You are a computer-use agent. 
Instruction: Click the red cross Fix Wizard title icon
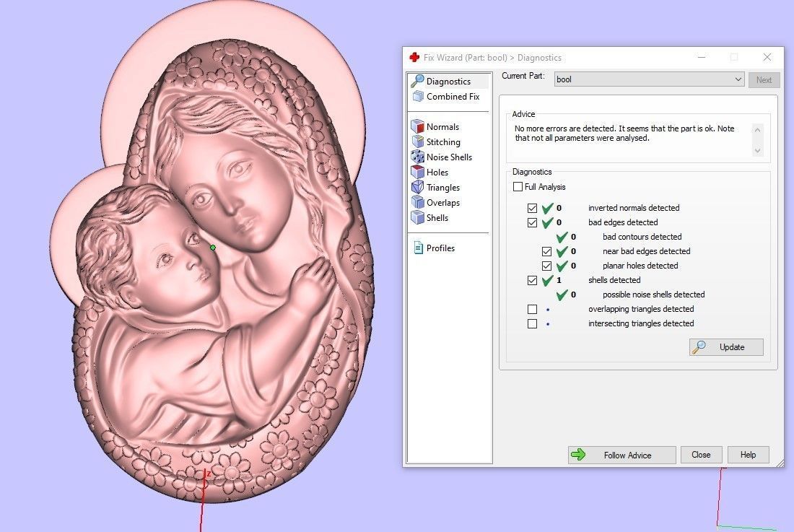pyautogui.click(x=414, y=57)
